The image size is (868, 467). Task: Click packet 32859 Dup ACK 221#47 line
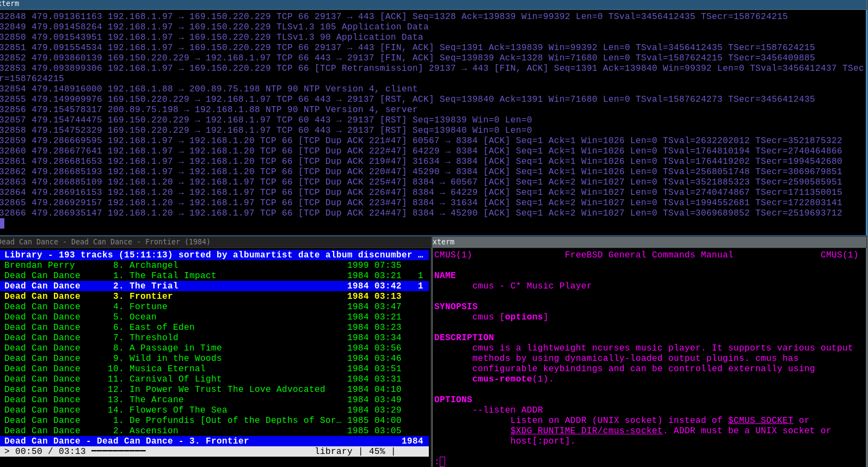click(x=421, y=140)
